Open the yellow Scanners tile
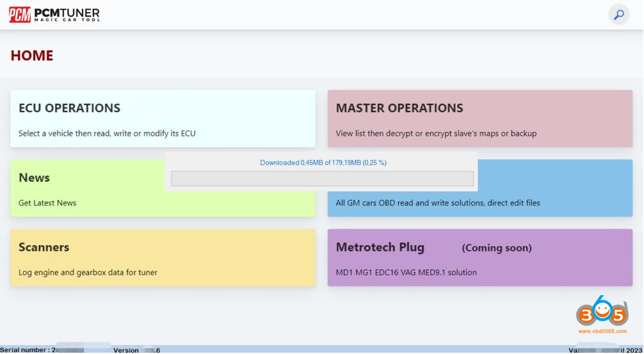 coord(163,257)
